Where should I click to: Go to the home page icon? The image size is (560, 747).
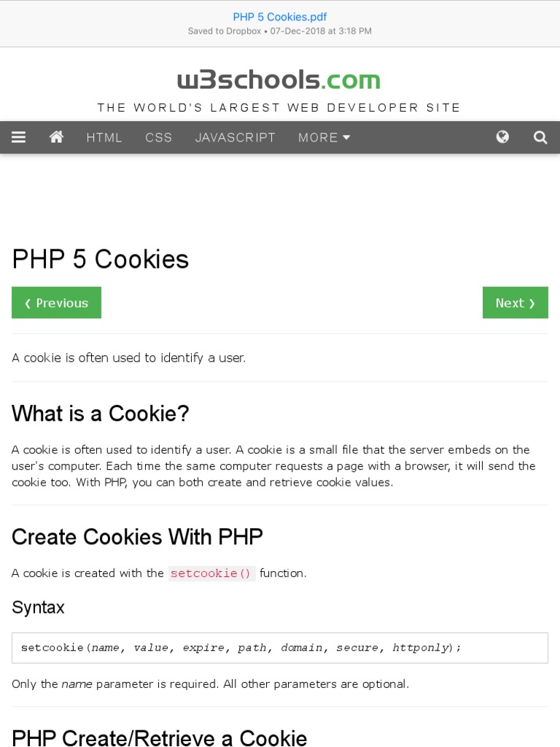56,137
